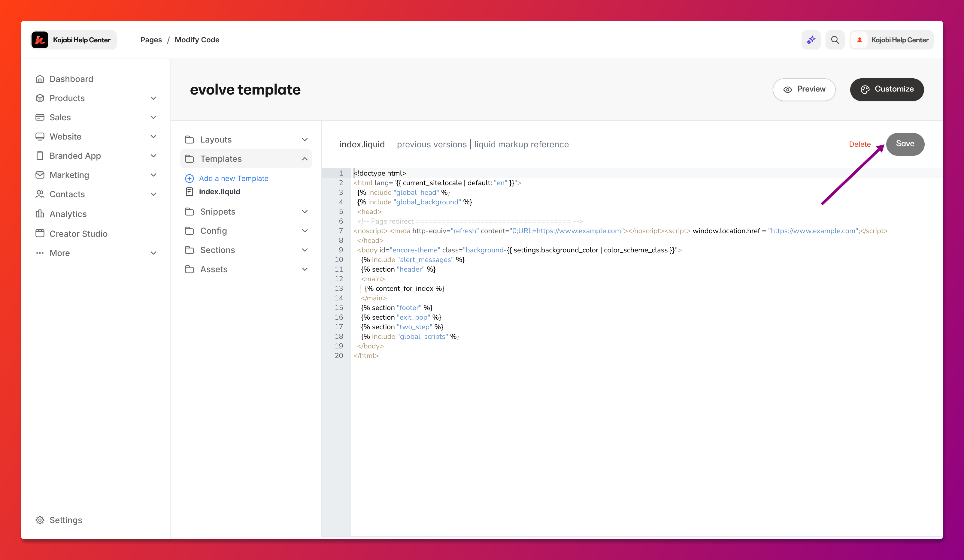The height and width of the screenshot is (560, 964).
Task: Expand the Website menu chevron
Action: coord(153,137)
